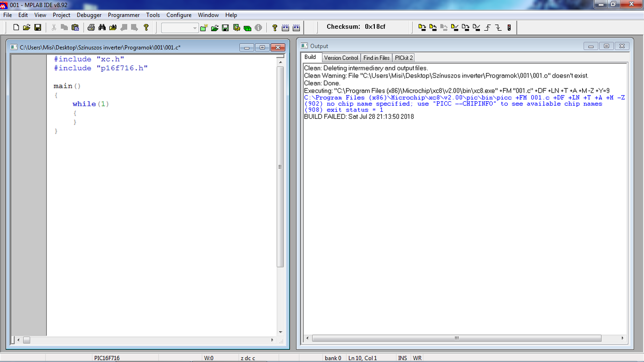Open the View menu

tap(40, 15)
